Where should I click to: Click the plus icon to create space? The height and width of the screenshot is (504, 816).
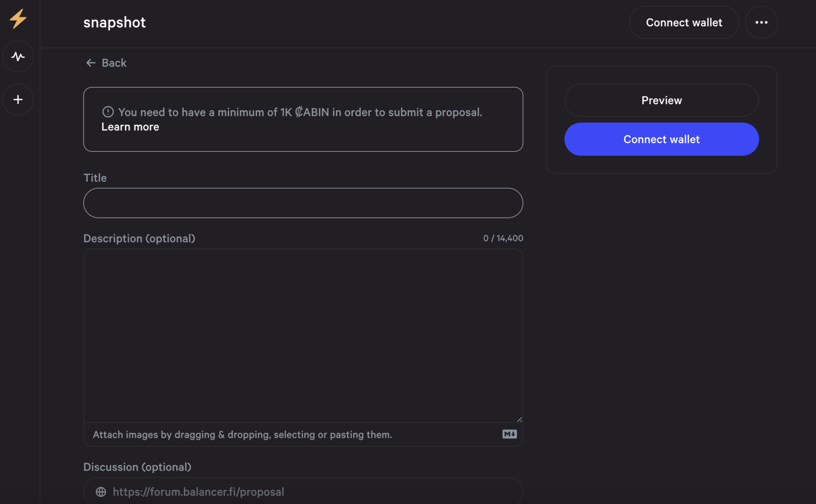pyautogui.click(x=18, y=100)
